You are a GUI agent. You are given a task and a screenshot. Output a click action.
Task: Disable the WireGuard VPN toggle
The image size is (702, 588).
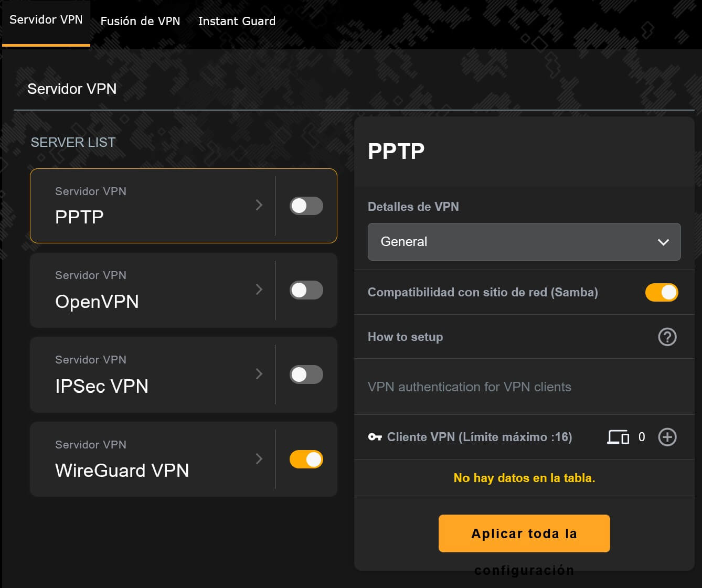tap(306, 459)
